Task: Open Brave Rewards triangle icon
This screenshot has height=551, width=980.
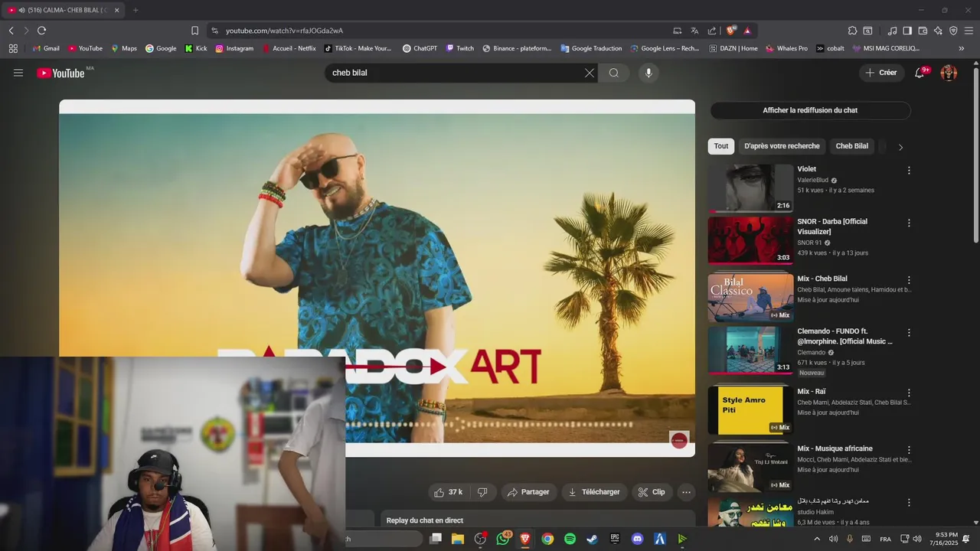Action: click(747, 31)
